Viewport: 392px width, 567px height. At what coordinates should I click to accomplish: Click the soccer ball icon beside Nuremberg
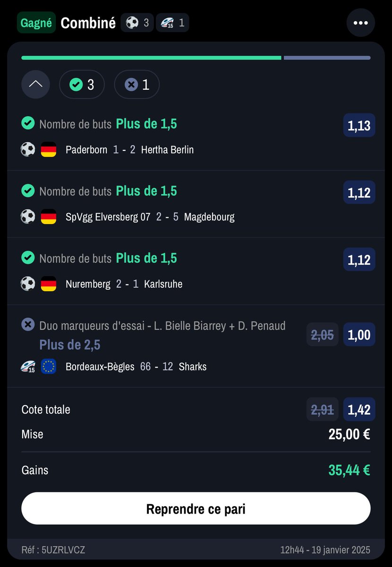(28, 284)
